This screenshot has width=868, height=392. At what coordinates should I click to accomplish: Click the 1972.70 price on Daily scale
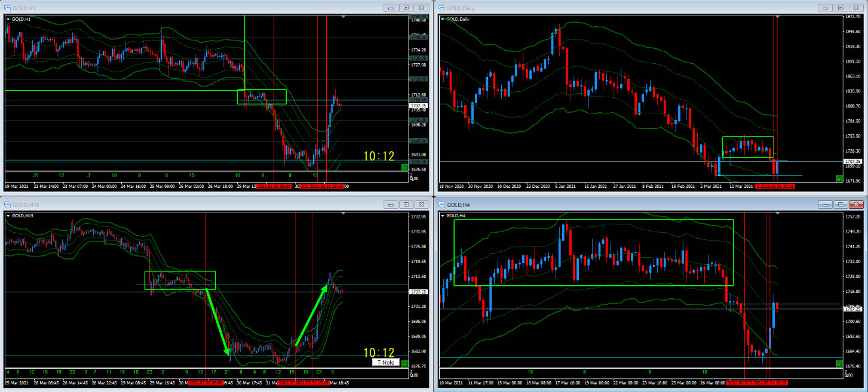pos(852,17)
